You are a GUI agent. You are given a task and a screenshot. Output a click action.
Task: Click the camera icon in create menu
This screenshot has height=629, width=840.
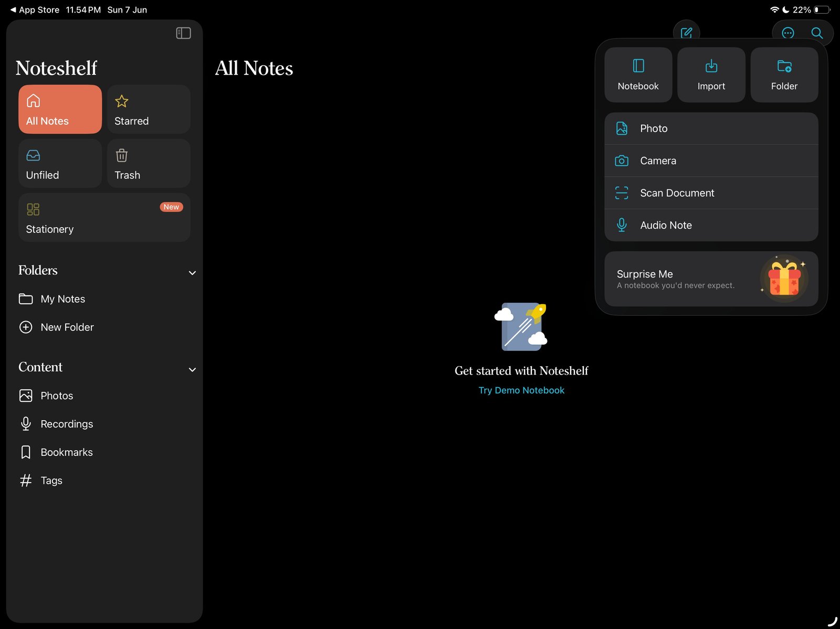[x=622, y=161]
